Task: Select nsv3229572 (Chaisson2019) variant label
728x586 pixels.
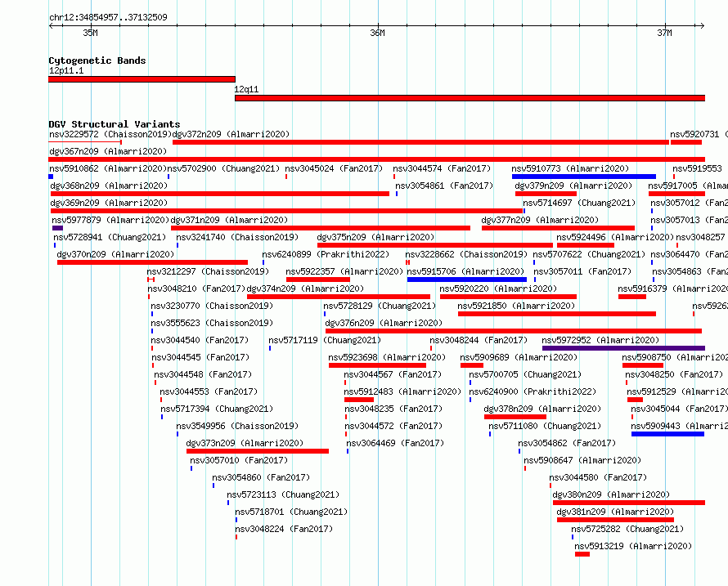Action: [x=110, y=134]
